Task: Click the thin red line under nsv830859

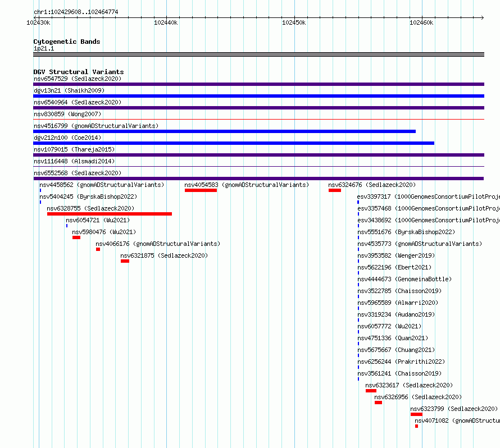Action: pos(258,119)
